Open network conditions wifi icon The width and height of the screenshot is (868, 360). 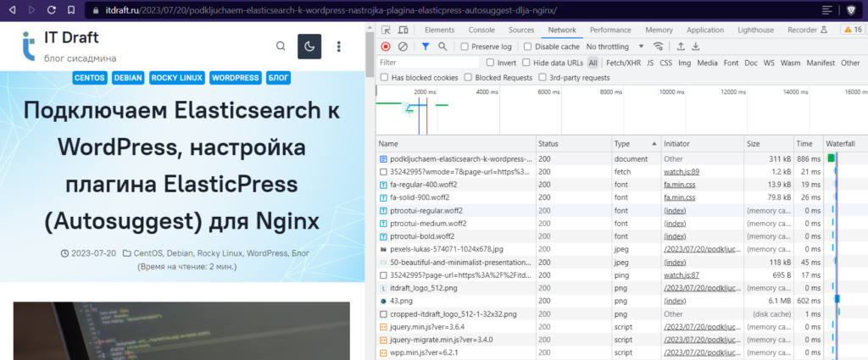658,47
